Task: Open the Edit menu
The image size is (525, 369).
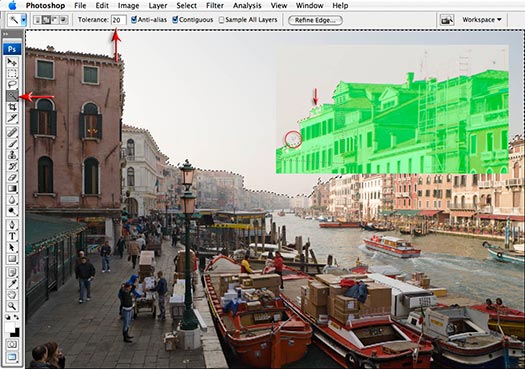Action: [102, 5]
